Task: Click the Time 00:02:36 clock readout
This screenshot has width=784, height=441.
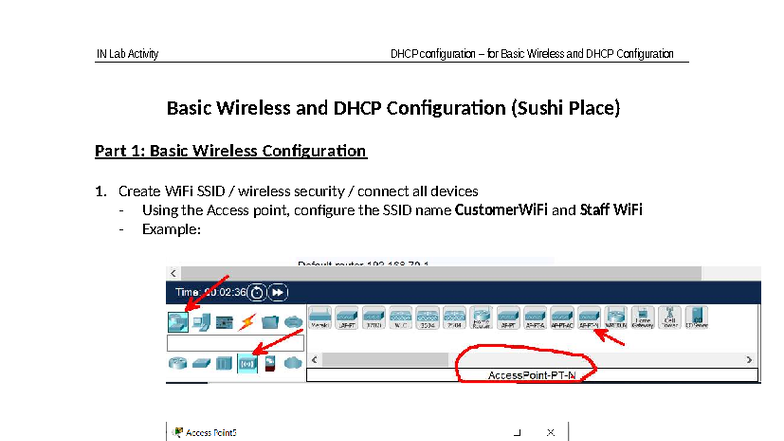Action: pyautogui.click(x=210, y=292)
